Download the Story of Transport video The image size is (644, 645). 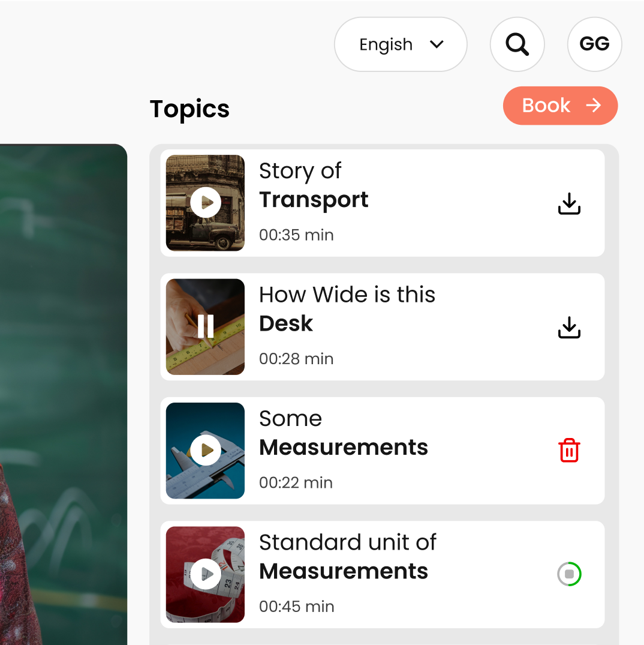pyautogui.click(x=569, y=203)
